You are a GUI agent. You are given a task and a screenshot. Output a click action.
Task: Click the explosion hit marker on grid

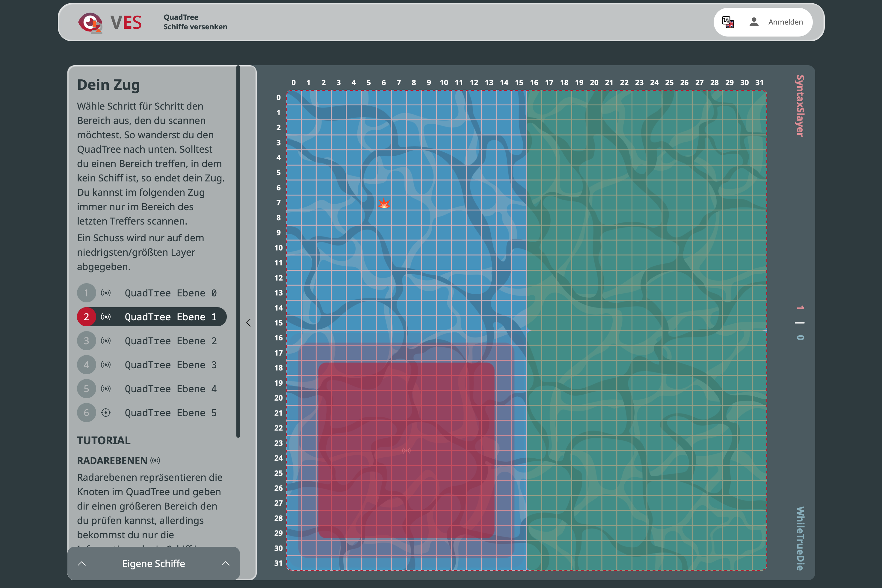click(384, 203)
